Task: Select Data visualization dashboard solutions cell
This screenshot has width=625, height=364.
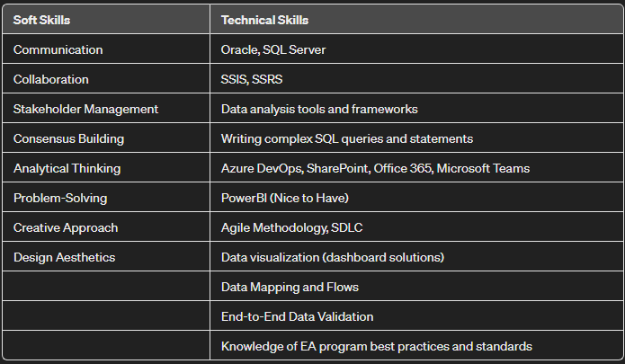Action: tap(416, 257)
